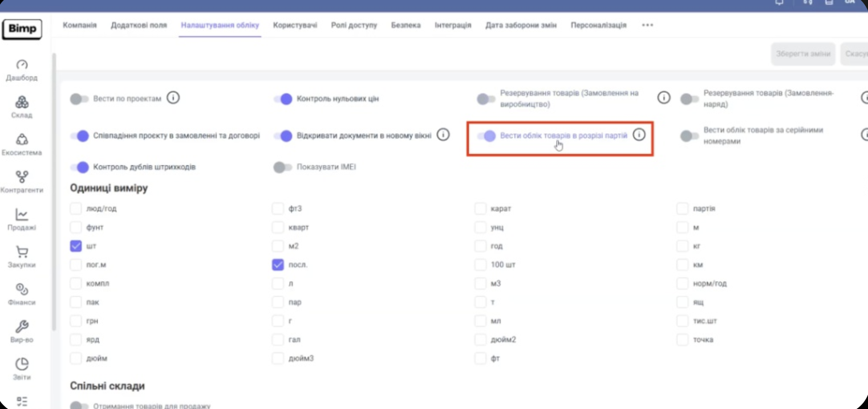Turn on the Показувати IMEI toggle
The width and height of the screenshot is (868, 409).
[283, 167]
